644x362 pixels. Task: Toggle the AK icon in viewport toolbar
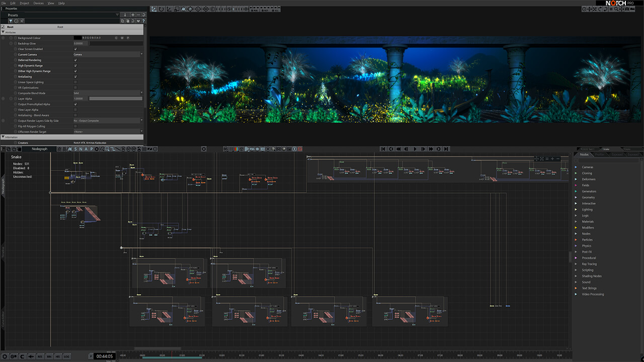point(184,9)
